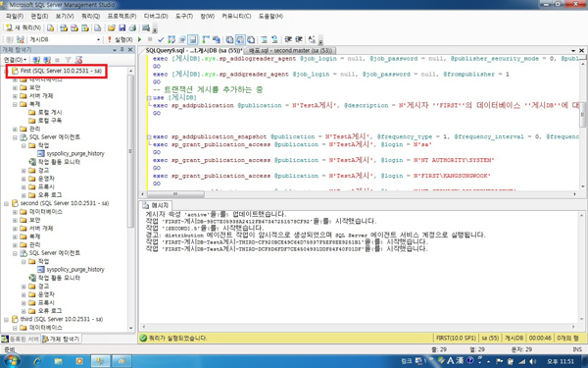Click the SQL Server Compact query icon

coord(97,27)
